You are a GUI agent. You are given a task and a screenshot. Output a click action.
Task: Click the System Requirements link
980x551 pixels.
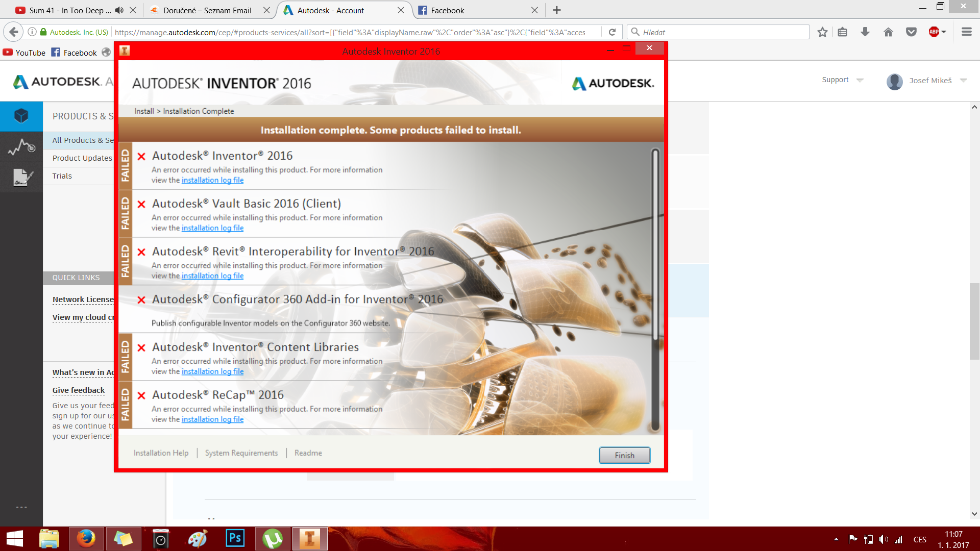[241, 453]
